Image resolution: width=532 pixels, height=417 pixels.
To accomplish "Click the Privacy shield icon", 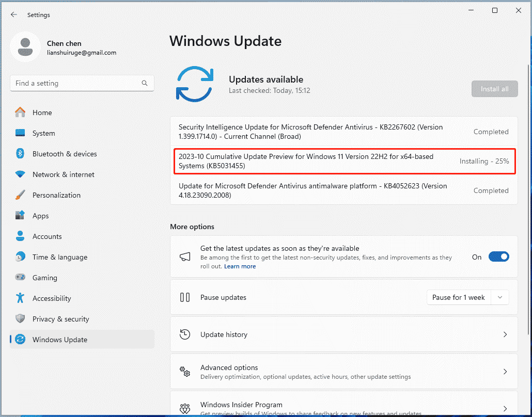I will click(20, 318).
